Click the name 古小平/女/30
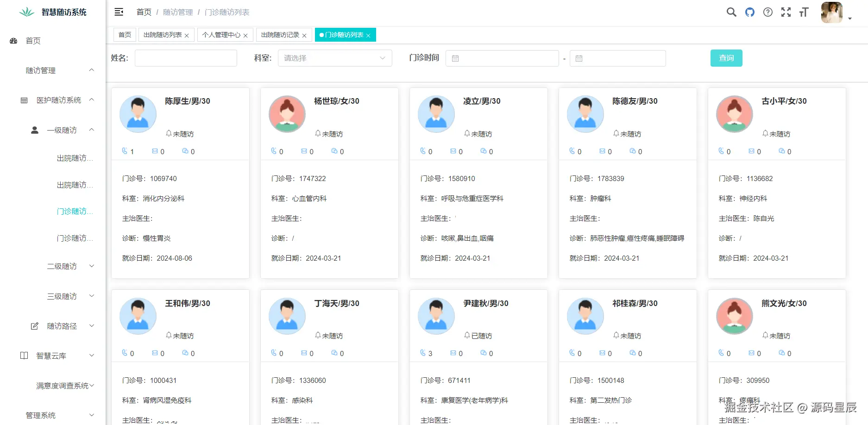Screen dimensions: 868x425 click(784, 101)
